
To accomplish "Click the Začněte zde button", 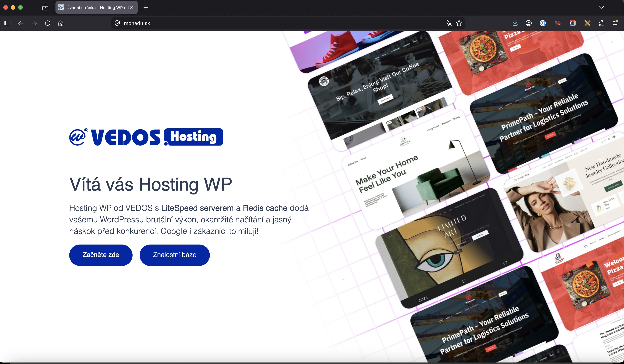I will [x=101, y=255].
